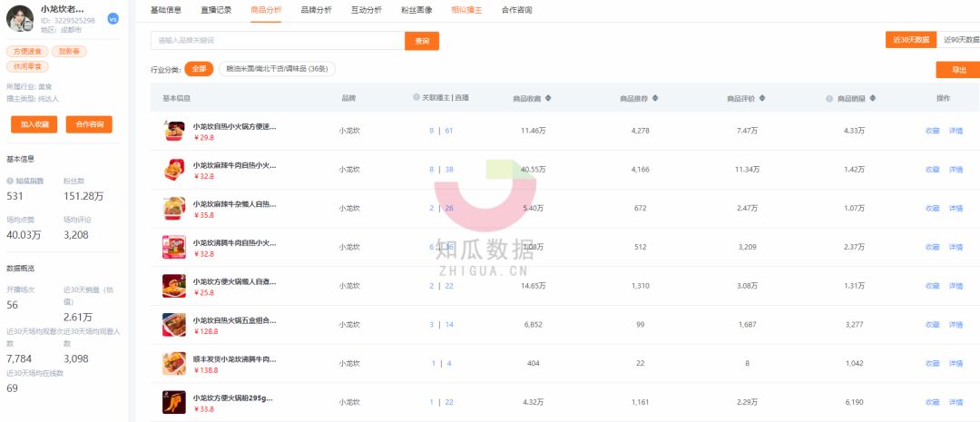Click product name 顺丰发货小龙坎沸腾牛肉...
This screenshot has width=980, height=422.
click(234, 358)
